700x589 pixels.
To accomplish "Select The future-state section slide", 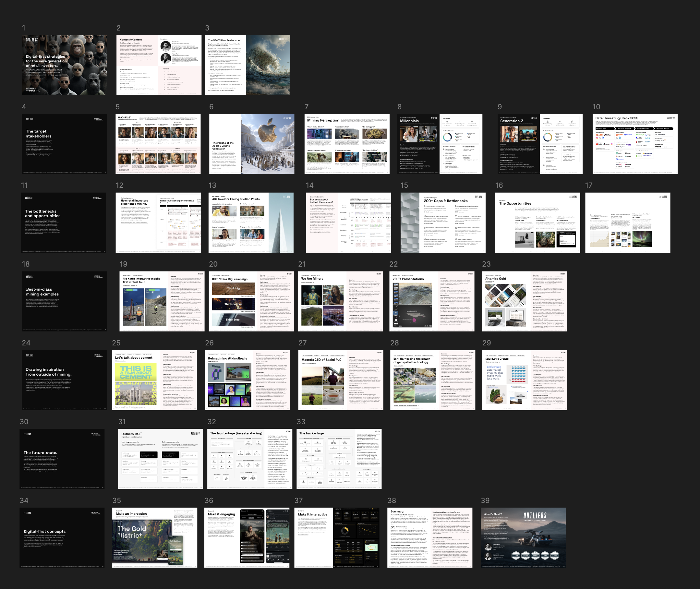I will coord(62,459).
